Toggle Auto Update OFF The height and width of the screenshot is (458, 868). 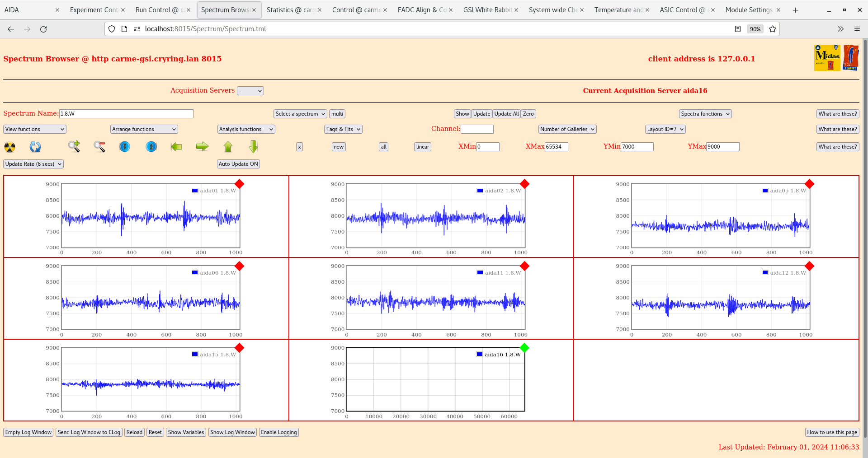click(x=238, y=164)
